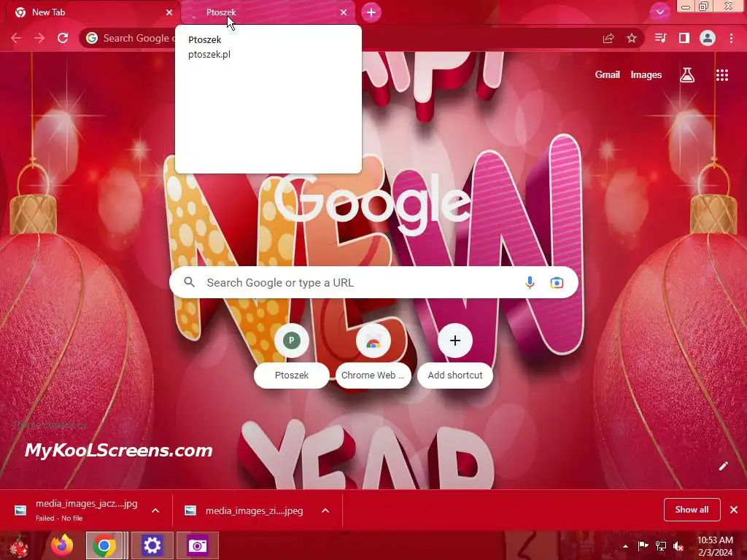
Task: Click Show all downloads button
Action: click(692, 510)
